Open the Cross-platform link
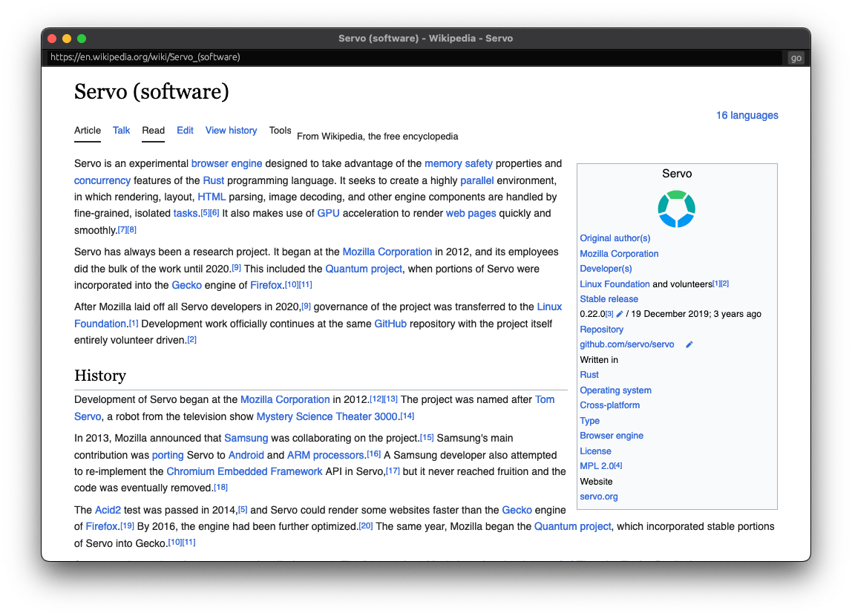 click(609, 405)
